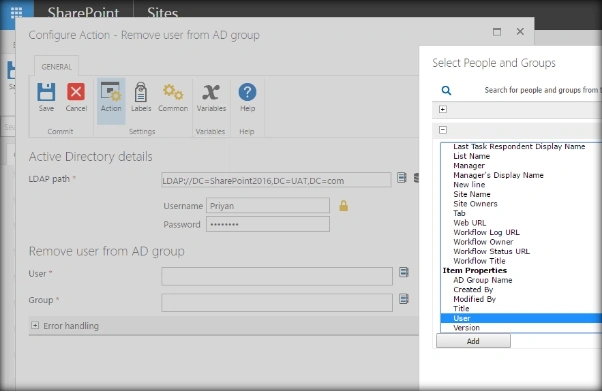
Task: Collapse the minus section in Select People
Action: click(443, 130)
